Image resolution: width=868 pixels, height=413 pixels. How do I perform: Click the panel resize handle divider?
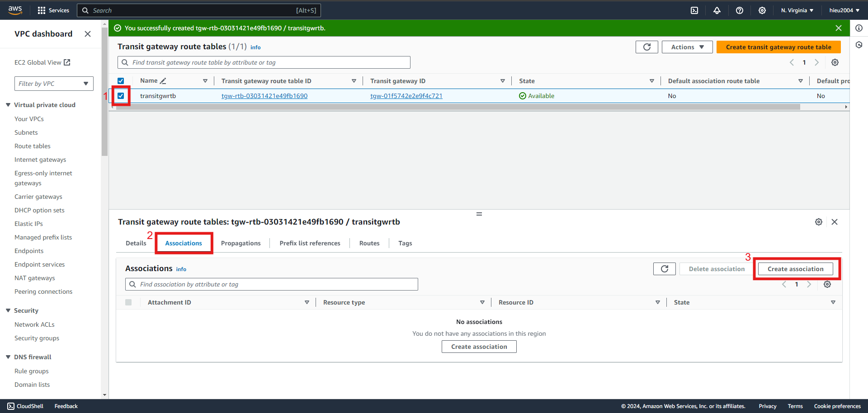(x=479, y=214)
